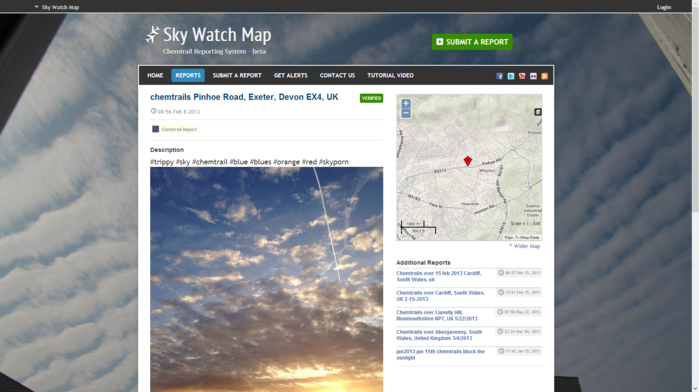Open report Chemtrails over Abergavenny
699x392 pixels.
(439, 335)
